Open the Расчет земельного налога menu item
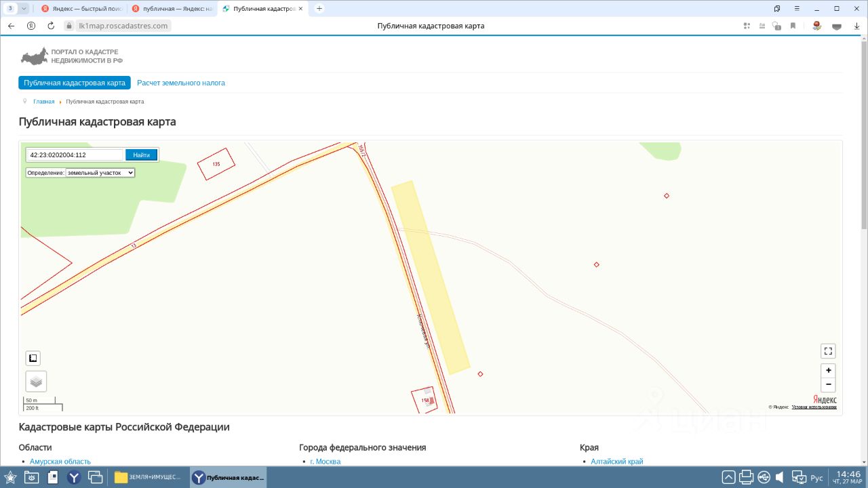This screenshot has width=868, height=488. [181, 83]
